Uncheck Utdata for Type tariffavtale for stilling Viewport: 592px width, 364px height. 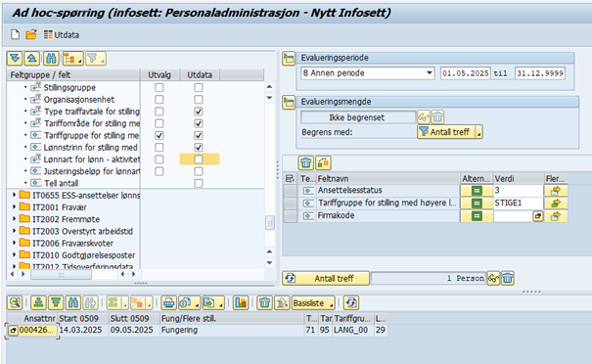pos(199,112)
